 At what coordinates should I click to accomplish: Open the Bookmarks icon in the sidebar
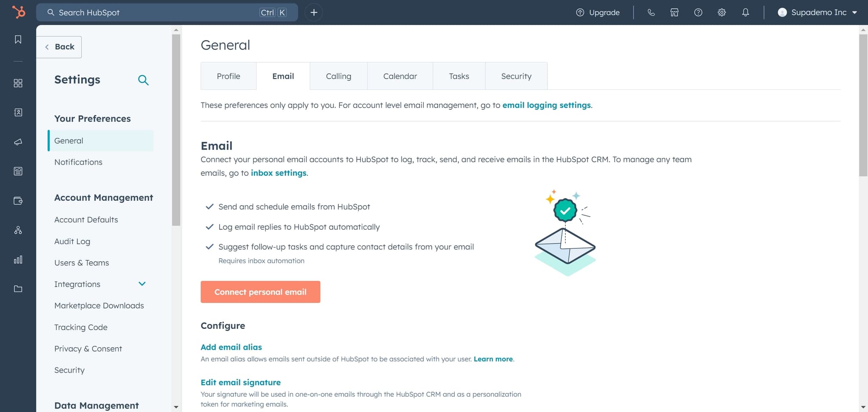18,39
